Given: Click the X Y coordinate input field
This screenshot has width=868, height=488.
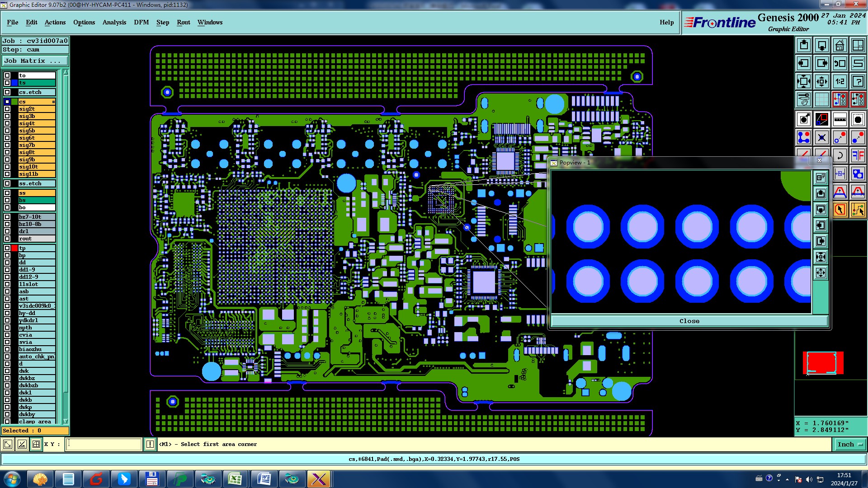Looking at the screenshot, I should (x=104, y=444).
